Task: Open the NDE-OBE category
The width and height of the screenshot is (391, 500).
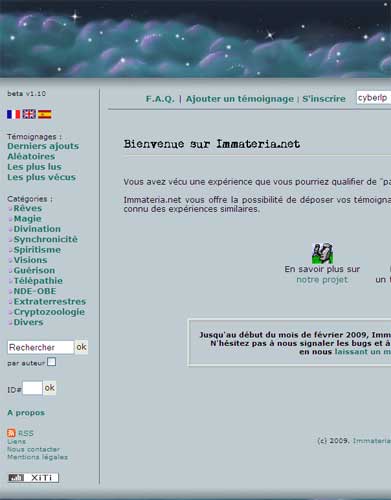Action: pos(35,291)
